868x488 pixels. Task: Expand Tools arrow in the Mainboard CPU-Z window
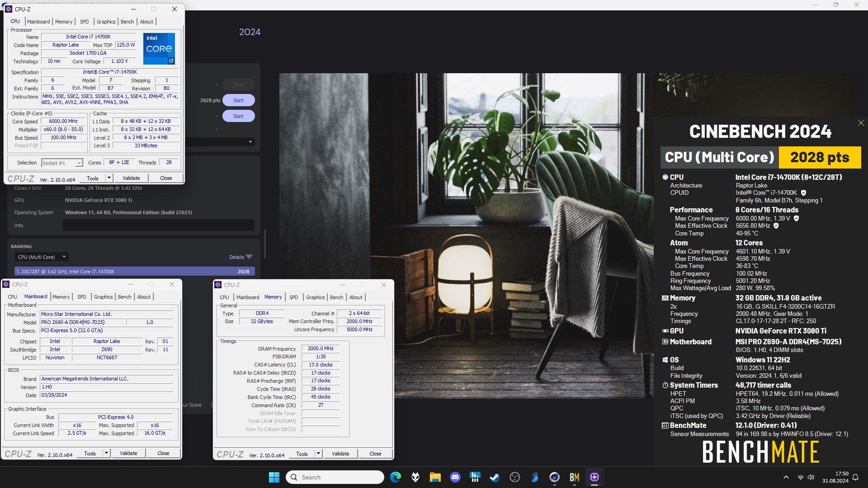coord(106,453)
